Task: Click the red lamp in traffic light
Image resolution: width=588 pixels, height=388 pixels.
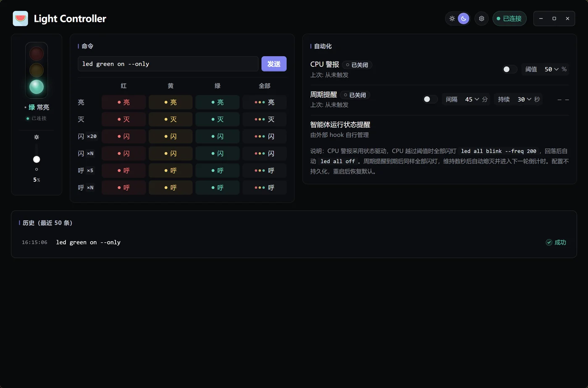Action: [37, 53]
